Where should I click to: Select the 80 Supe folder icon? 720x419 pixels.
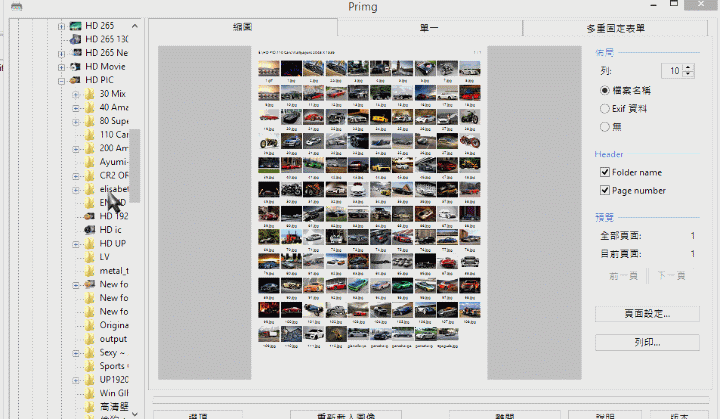click(90, 121)
